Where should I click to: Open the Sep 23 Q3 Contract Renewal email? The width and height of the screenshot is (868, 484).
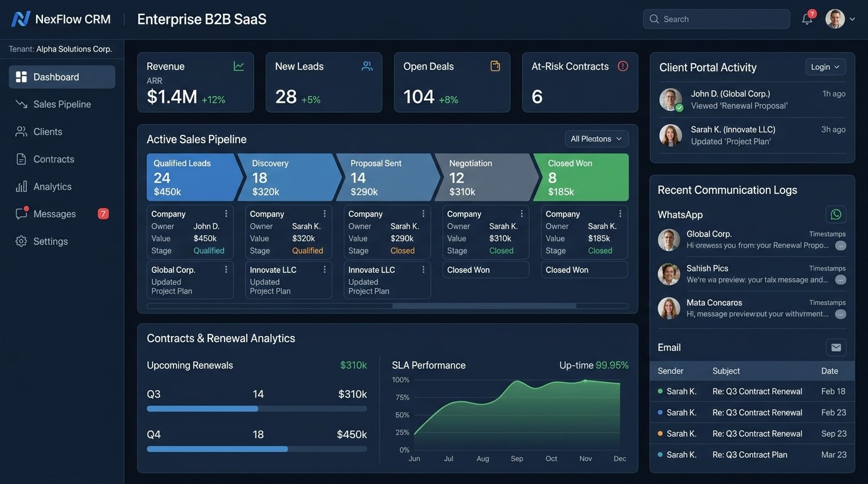click(x=752, y=434)
